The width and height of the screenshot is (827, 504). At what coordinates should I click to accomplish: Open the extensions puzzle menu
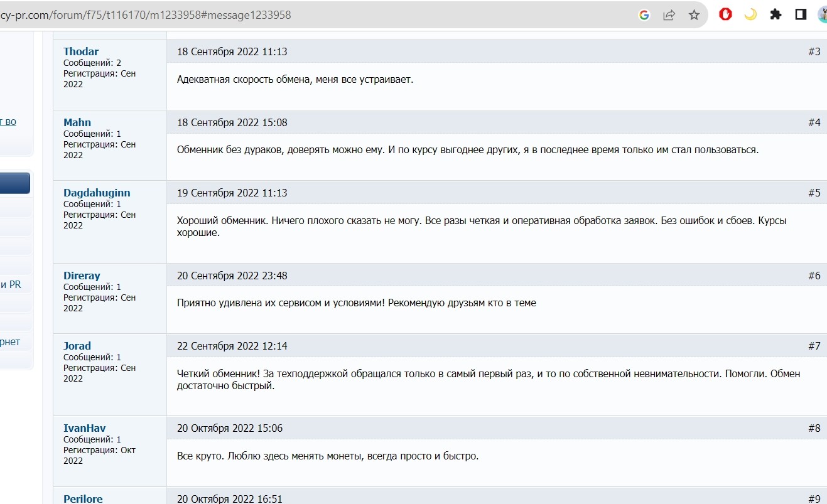pyautogui.click(x=776, y=14)
